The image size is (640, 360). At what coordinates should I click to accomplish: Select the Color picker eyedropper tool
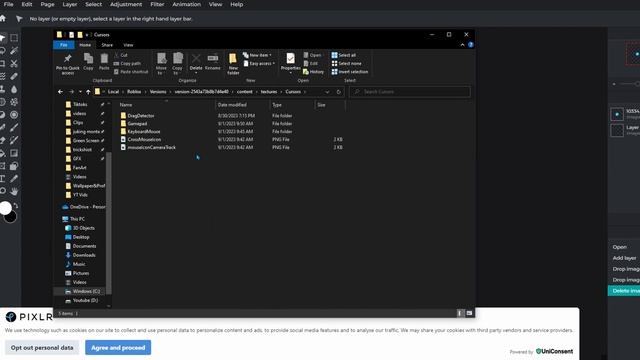(14, 178)
